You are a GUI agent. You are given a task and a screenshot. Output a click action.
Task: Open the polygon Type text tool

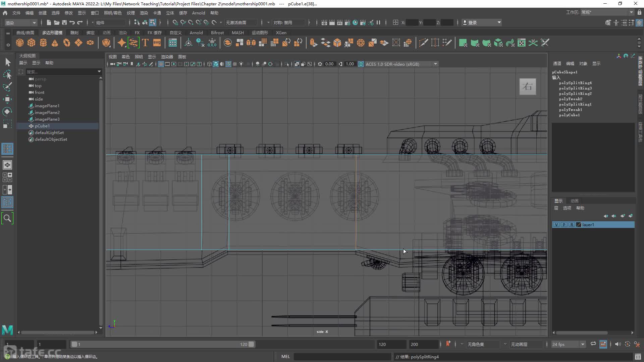pyautogui.click(x=145, y=43)
